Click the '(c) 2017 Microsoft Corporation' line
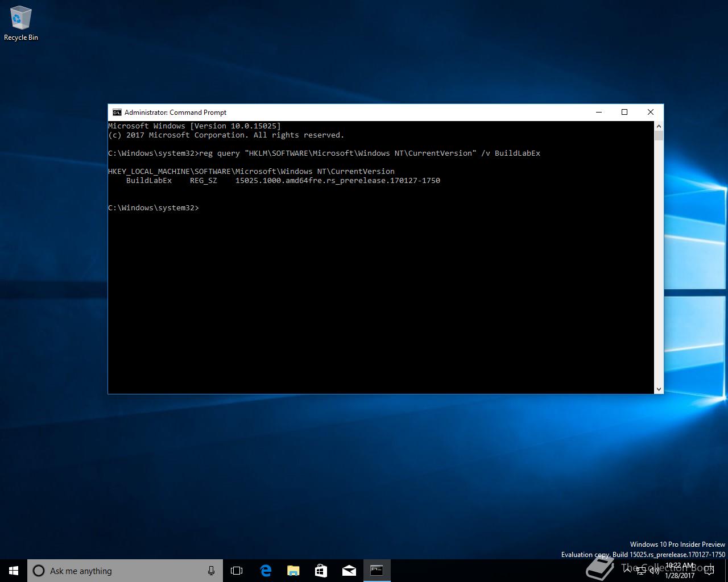Image resolution: width=728 pixels, height=582 pixels. tap(226, 135)
